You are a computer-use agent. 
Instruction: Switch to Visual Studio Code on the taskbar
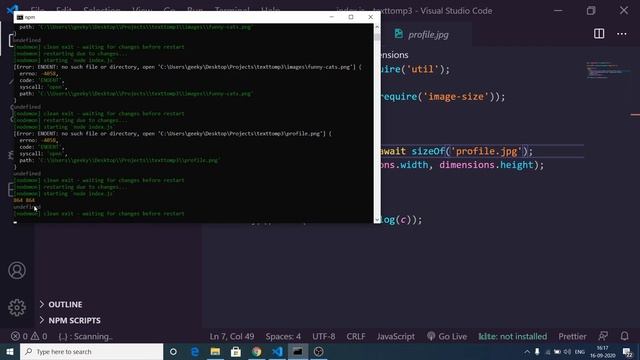(x=277, y=351)
